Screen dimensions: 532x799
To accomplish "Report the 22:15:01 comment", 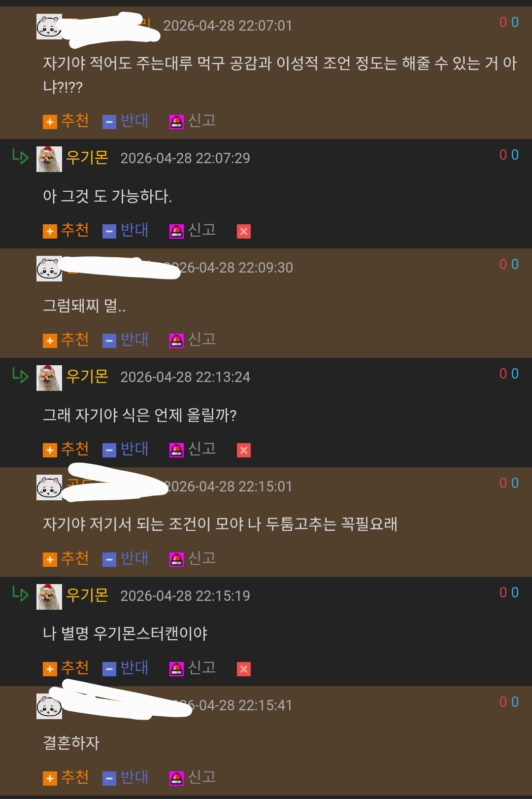I will pos(193,558).
